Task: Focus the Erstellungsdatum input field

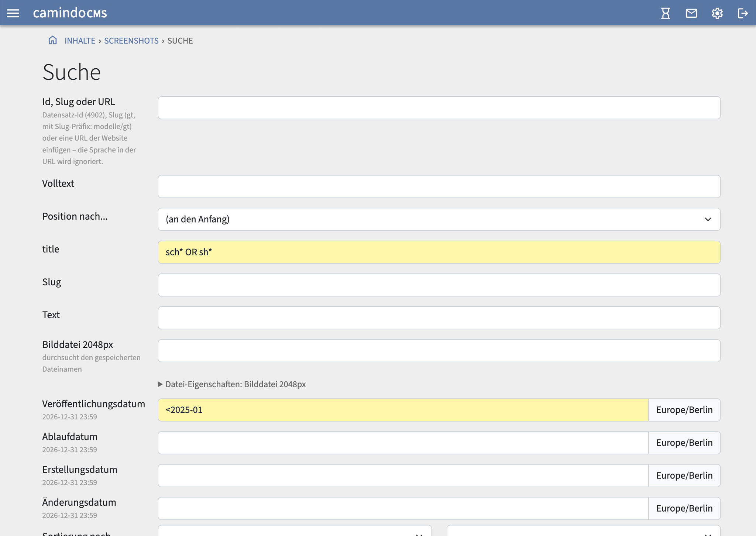Action: tap(403, 475)
